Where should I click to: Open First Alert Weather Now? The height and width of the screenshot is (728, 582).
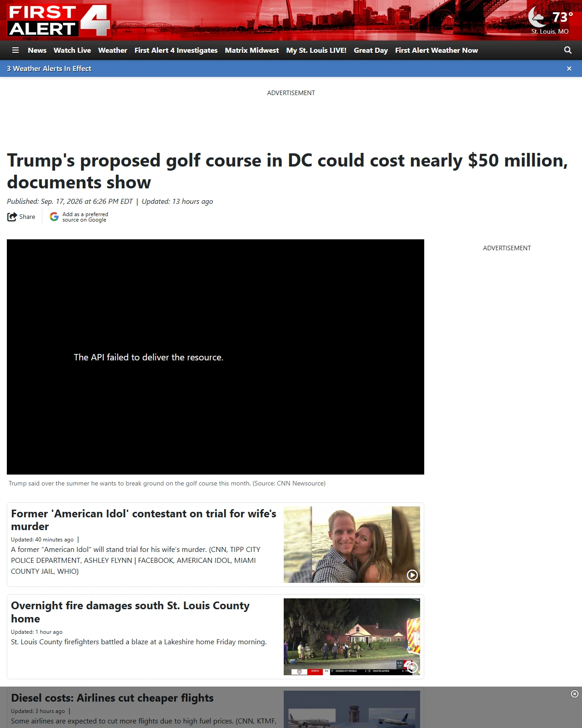pos(436,51)
